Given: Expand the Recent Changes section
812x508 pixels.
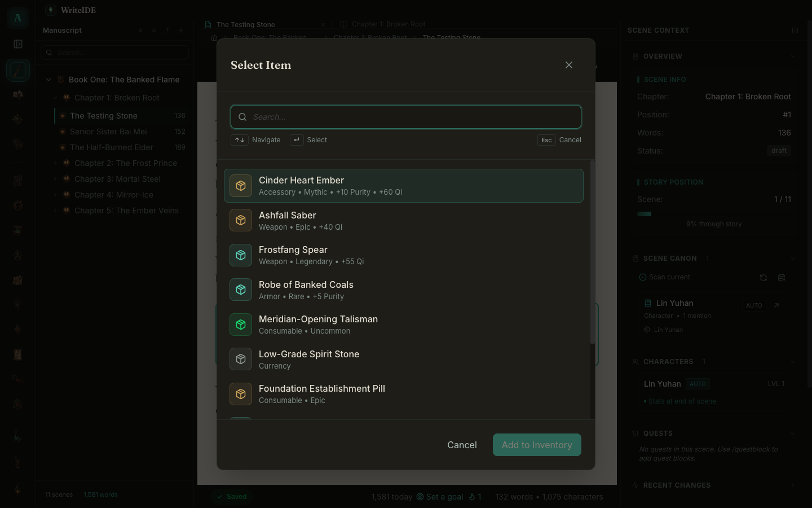Looking at the screenshot, I should point(793,485).
